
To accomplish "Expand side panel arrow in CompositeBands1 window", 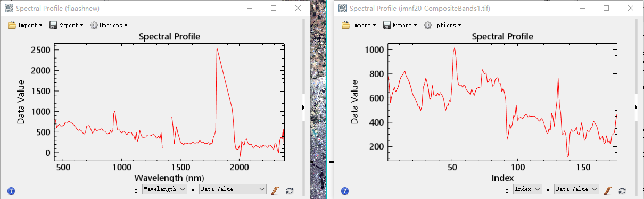I will [636, 107].
